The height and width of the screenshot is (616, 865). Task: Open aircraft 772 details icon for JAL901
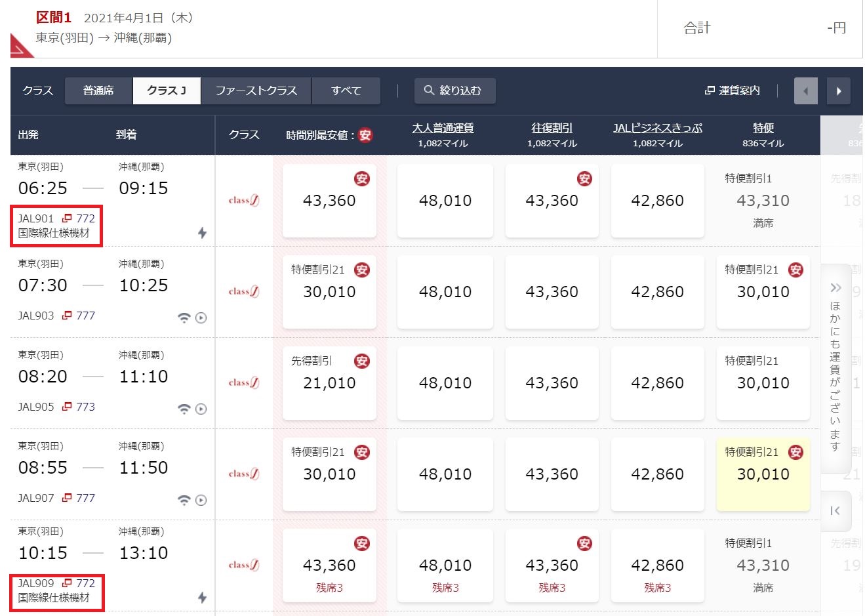click(67, 218)
